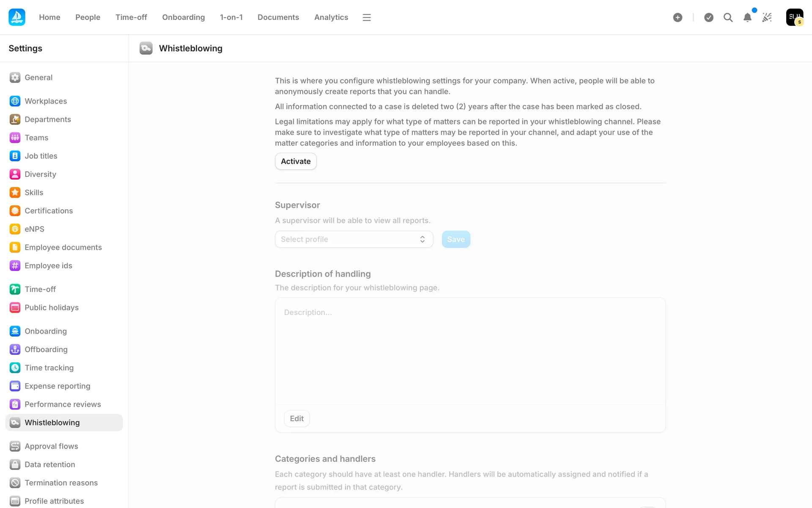Image resolution: width=812 pixels, height=508 pixels.
Task: Click the Edit description button
Action: [x=296, y=419]
